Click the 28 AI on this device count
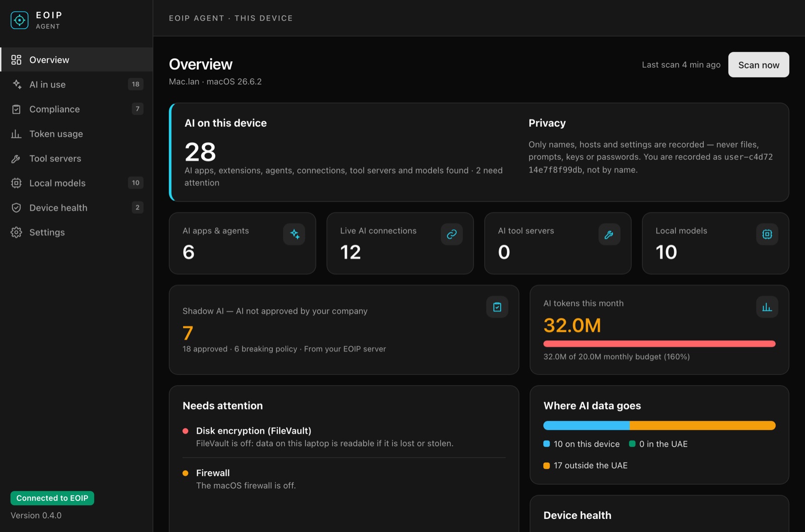 [x=200, y=152]
